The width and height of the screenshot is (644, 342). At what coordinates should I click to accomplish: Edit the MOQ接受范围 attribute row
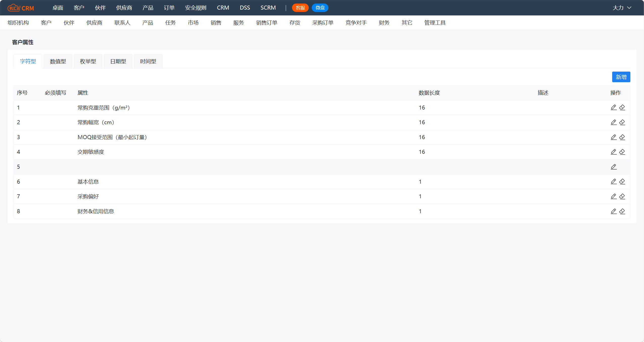click(x=614, y=137)
